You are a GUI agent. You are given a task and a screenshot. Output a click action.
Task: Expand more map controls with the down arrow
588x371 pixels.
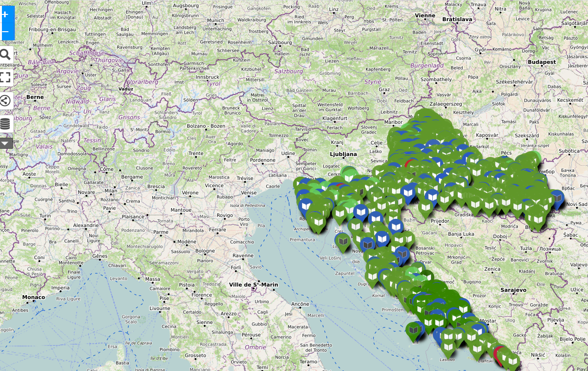tap(5, 143)
